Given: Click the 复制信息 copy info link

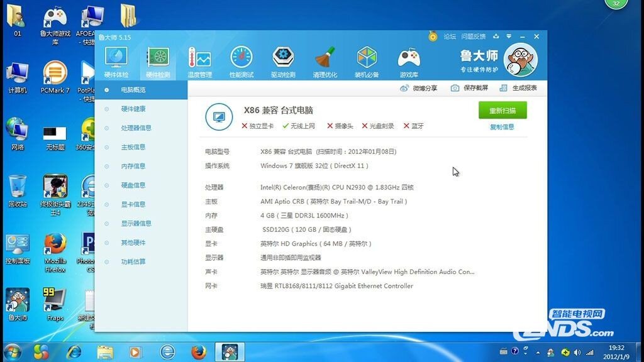Looking at the screenshot, I should tap(502, 127).
